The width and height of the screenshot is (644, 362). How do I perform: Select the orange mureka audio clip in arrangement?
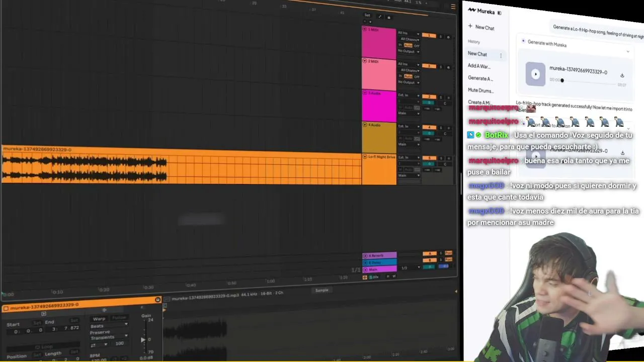pos(181,165)
